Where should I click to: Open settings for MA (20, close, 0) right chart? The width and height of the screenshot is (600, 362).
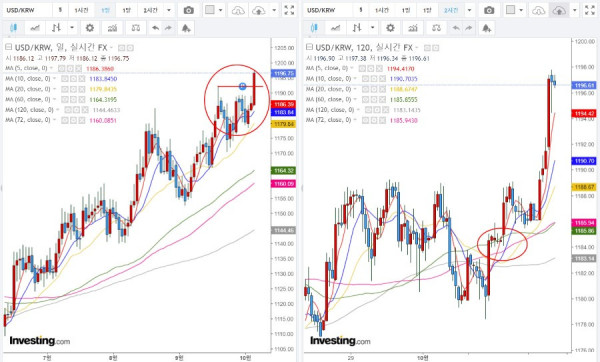click(x=374, y=89)
